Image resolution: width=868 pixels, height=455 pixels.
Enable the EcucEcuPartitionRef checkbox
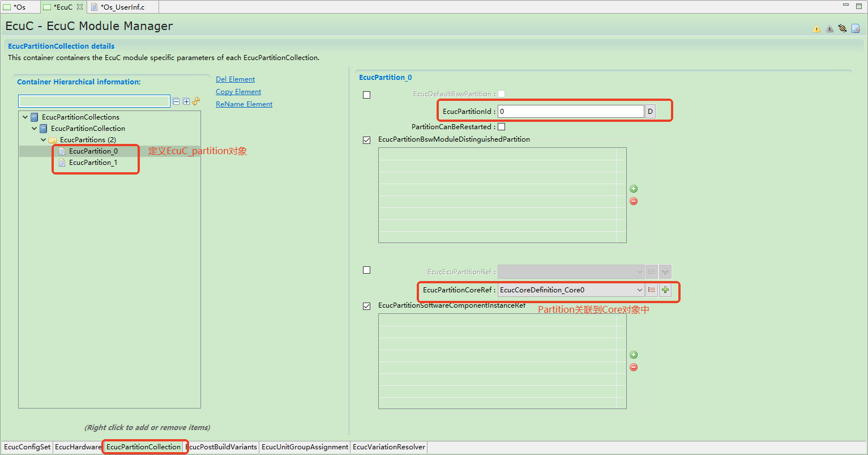pos(366,270)
